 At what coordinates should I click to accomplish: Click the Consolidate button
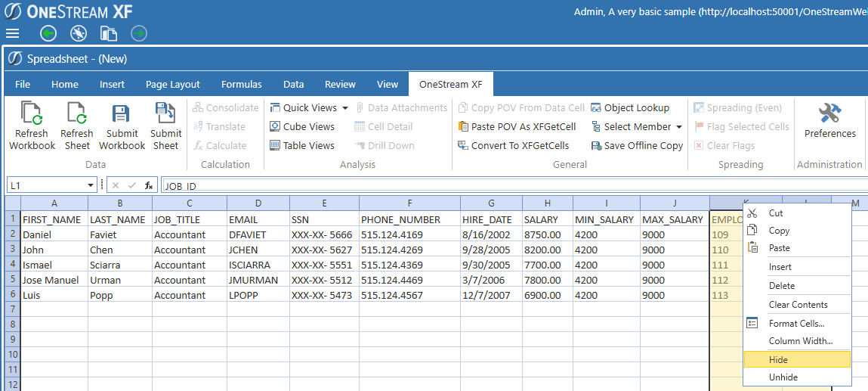click(x=226, y=108)
